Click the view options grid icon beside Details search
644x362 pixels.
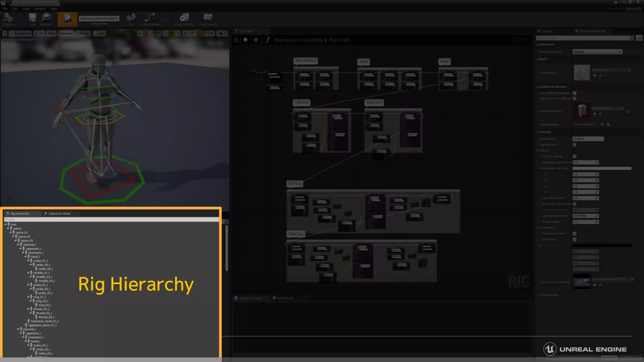click(639, 38)
